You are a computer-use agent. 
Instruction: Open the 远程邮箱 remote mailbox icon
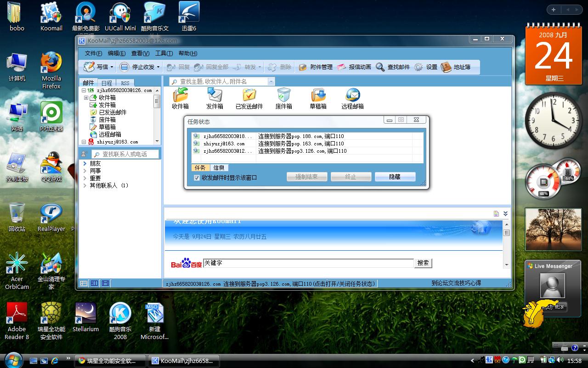click(352, 96)
